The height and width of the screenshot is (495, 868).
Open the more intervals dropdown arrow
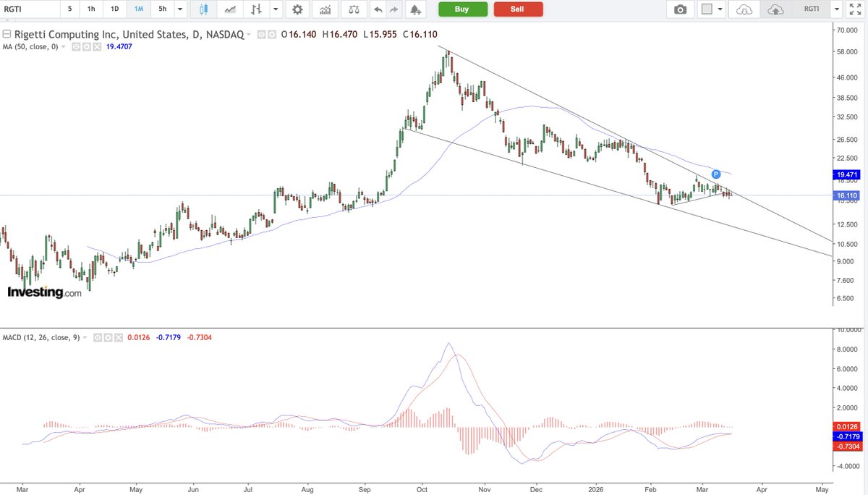pos(179,9)
